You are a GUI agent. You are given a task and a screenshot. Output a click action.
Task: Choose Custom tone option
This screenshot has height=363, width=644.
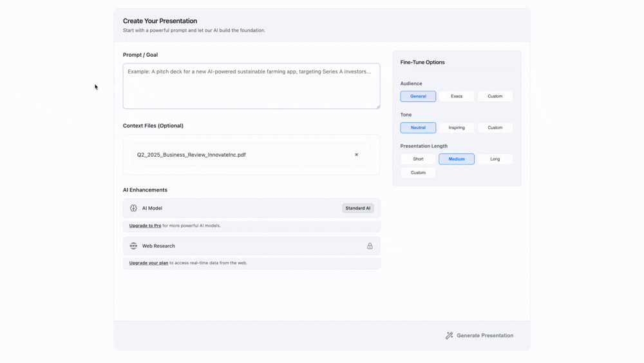[495, 128]
